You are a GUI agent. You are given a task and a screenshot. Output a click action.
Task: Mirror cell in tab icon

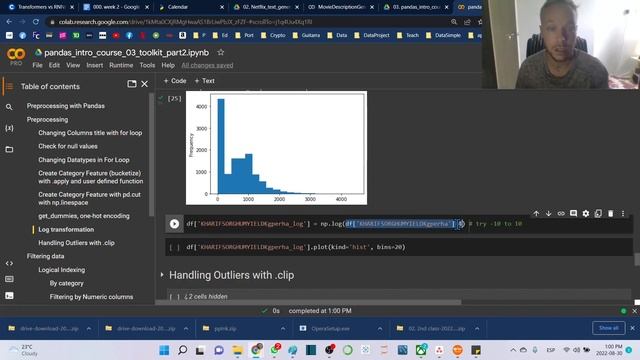(598, 213)
